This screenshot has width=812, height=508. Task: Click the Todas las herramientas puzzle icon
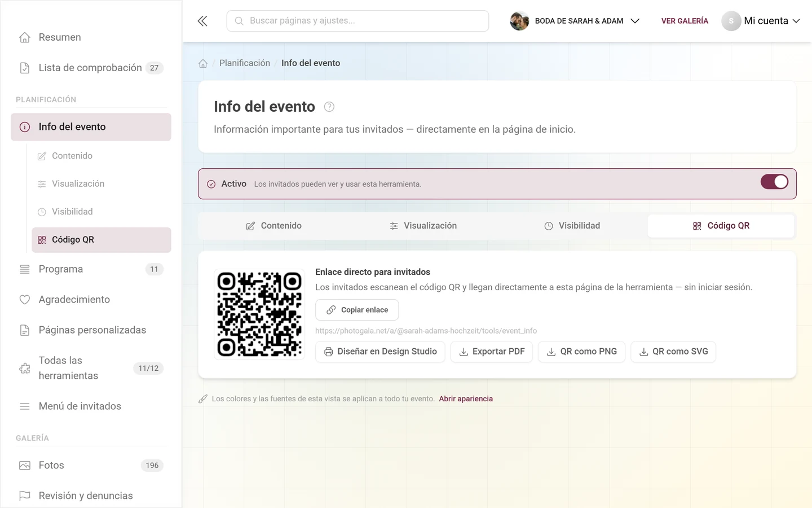click(25, 368)
